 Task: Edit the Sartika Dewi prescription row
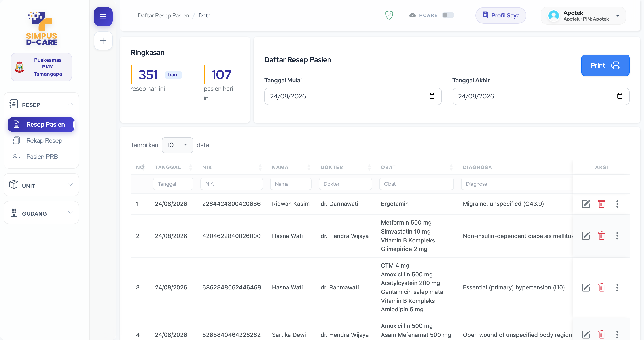(x=586, y=334)
